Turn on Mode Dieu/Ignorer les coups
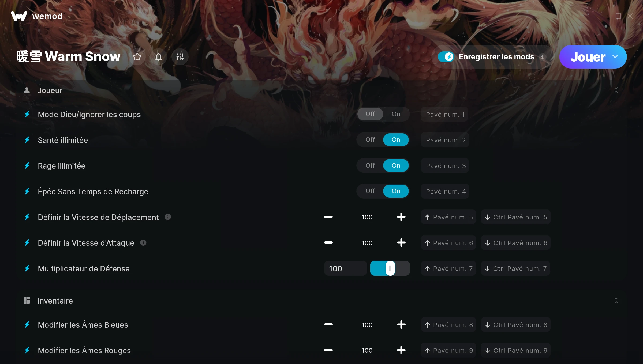 pos(396,114)
